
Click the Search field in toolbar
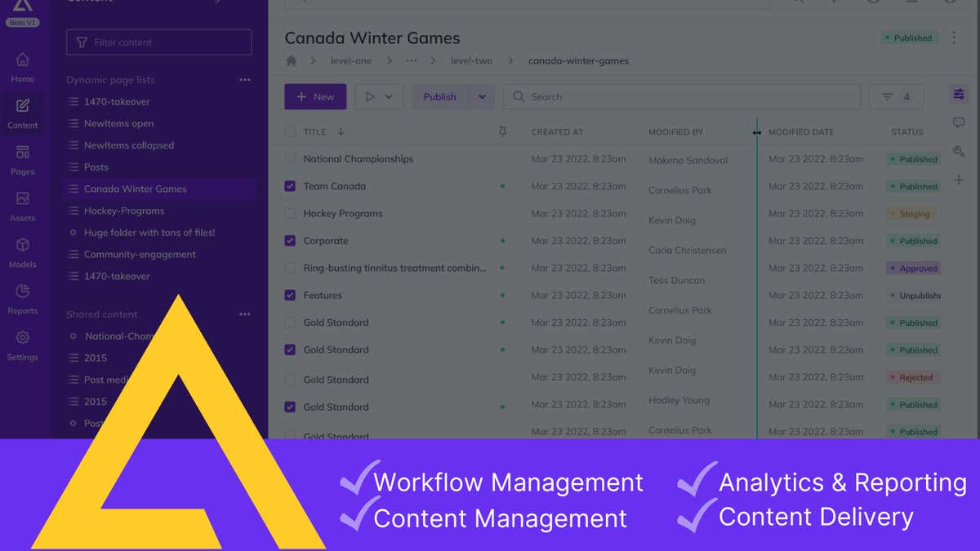point(682,96)
